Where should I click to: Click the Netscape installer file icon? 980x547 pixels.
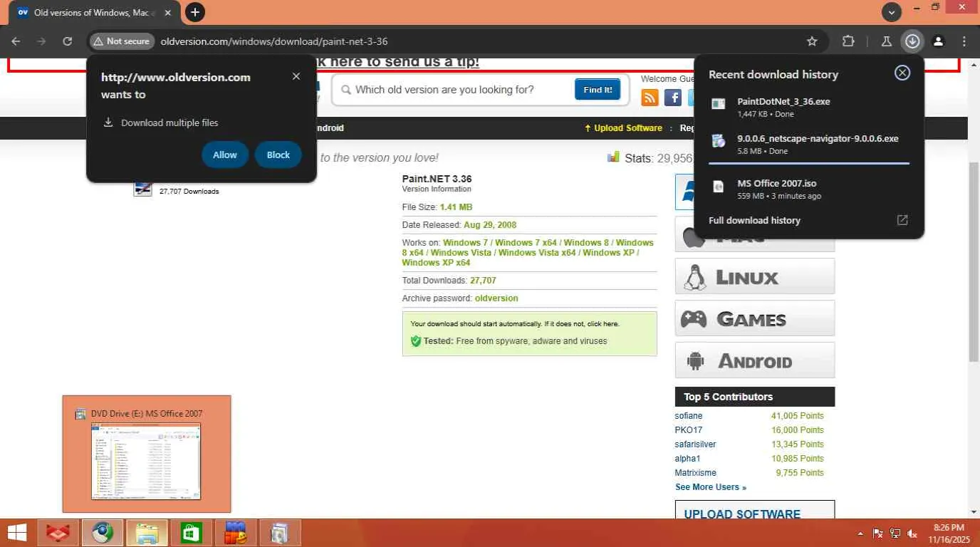(x=719, y=141)
